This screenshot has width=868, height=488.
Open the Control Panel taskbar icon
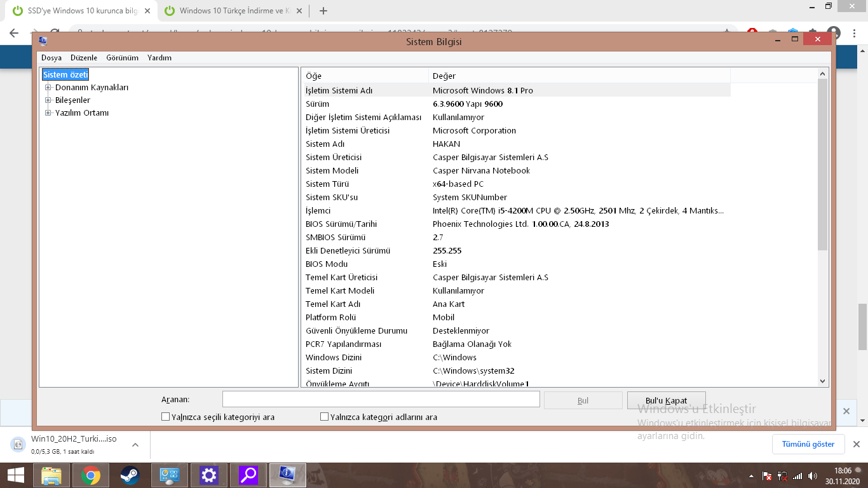click(170, 475)
